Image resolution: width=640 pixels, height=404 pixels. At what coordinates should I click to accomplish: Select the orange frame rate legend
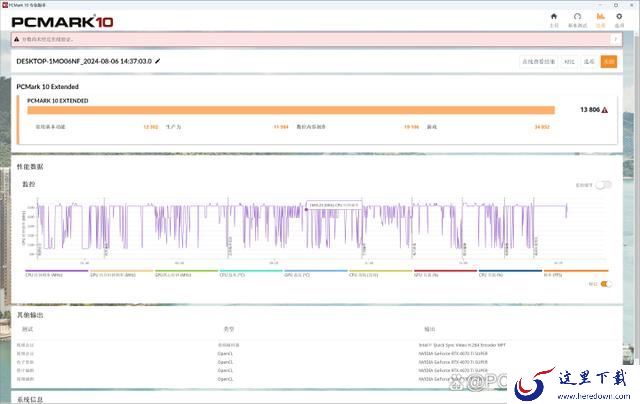pos(576,273)
